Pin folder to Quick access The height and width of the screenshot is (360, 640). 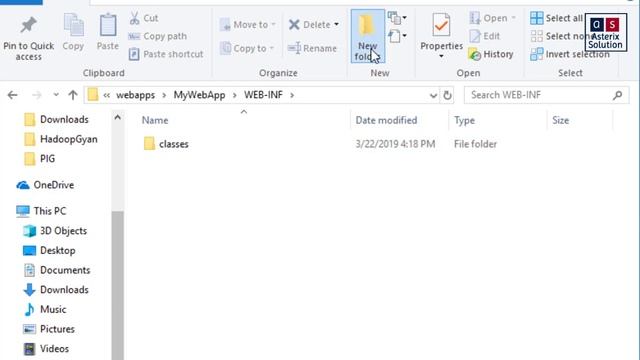(x=28, y=38)
